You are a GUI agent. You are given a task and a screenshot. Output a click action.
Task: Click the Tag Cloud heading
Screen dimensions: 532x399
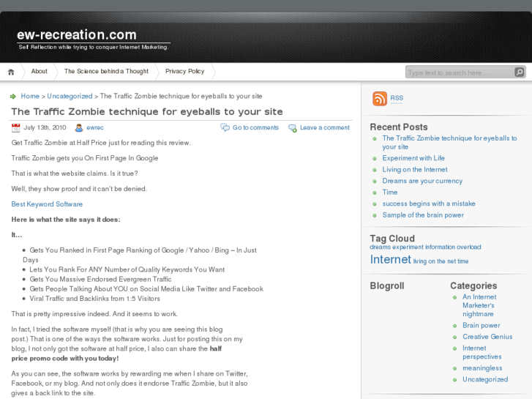[392, 239]
